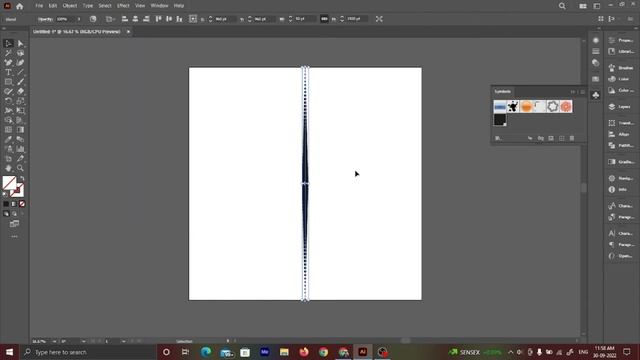The image size is (640, 360).
Task: Select the Paintbrush tool
Action: point(20,82)
